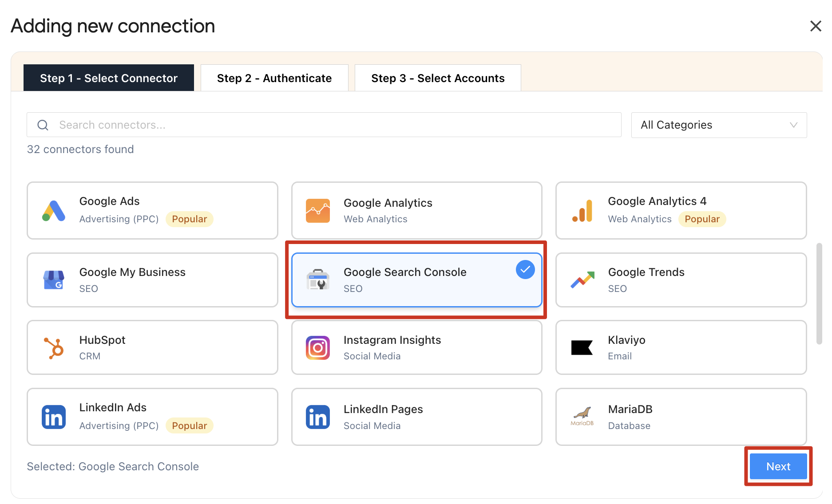This screenshot has width=832, height=504.
Task: Select the Google Analytics orange chart icon
Action: point(317,211)
